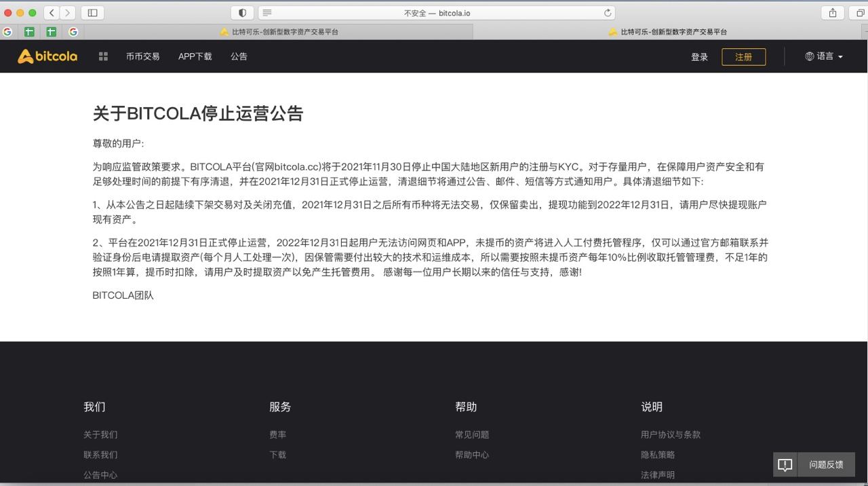Open first Google favicon bookmark
This screenshot has height=486, width=868.
[x=7, y=31]
